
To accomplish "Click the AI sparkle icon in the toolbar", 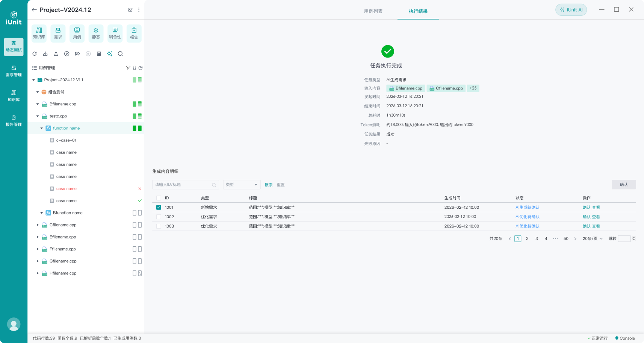I will (110, 54).
